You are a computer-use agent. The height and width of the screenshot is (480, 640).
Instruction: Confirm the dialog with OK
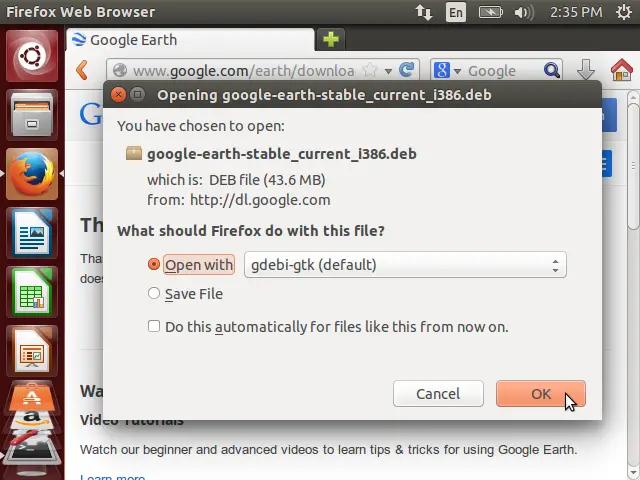coord(540,393)
